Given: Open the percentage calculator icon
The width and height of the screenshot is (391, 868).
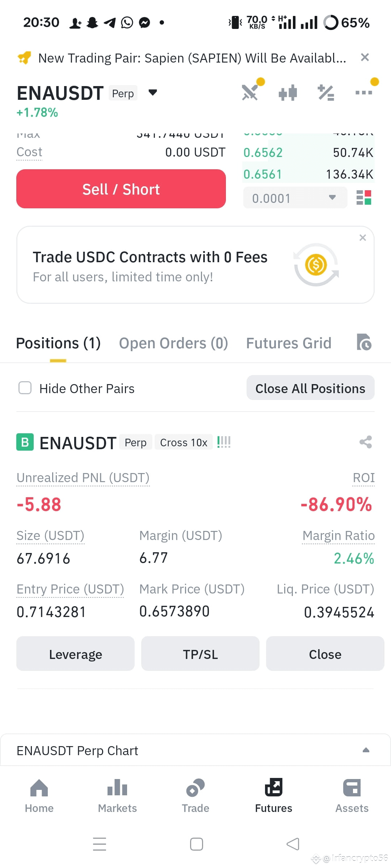Looking at the screenshot, I should (326, 93).
